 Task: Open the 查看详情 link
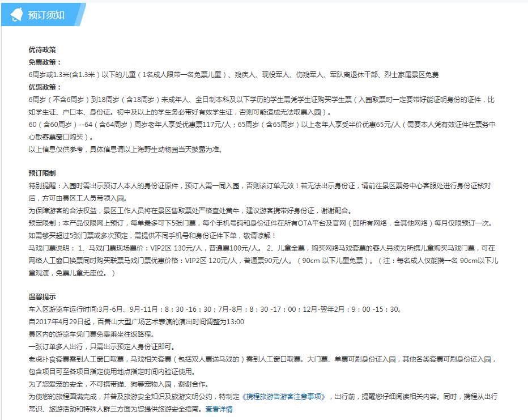point(219,409)
